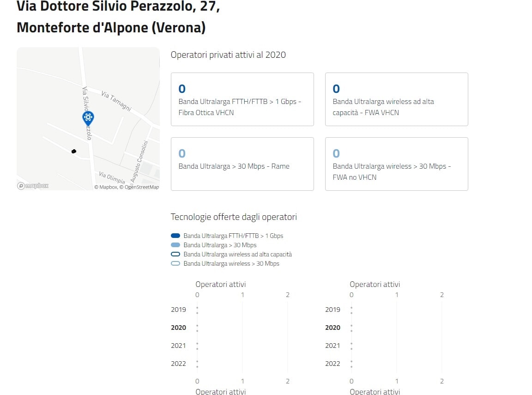Select the 'FWA no VHCN' card
This screenshot has width=532, height=395.
pos(396,164)
